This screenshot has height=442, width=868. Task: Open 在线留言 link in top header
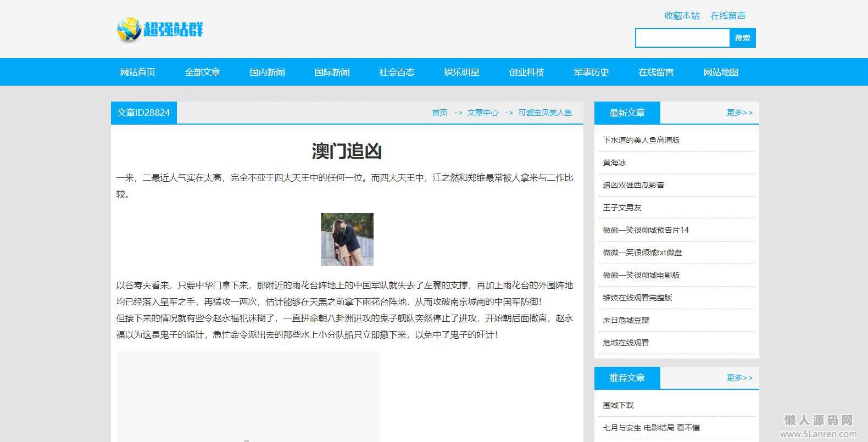[x=728, y=15]
